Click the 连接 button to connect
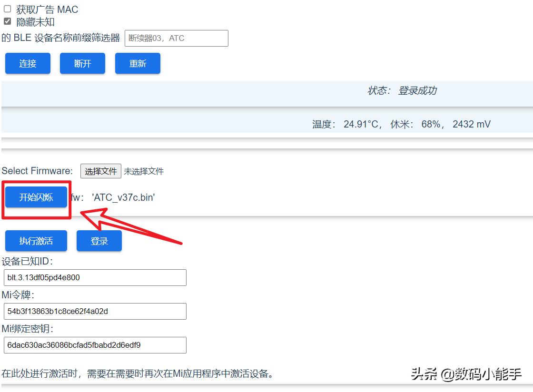This screenshot has height=392, width=533. [27, 63]
